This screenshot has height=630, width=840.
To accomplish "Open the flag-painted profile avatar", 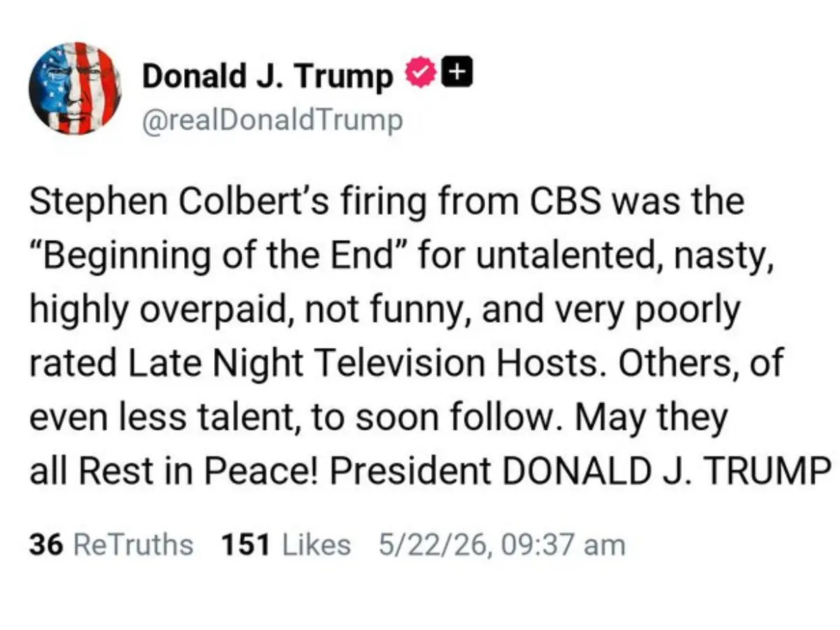I will click(x=75, y=88).
